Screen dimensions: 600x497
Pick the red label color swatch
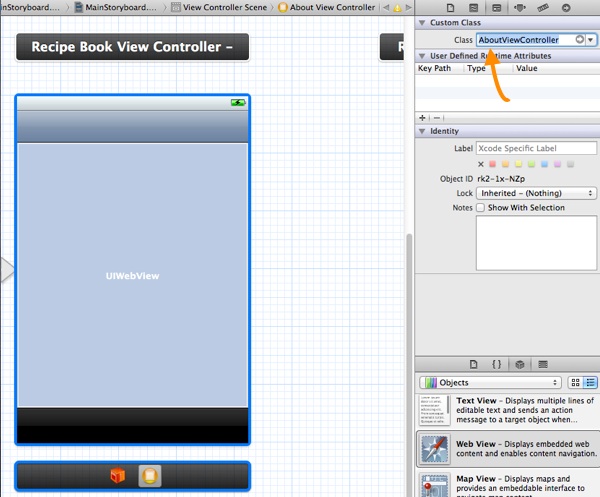[x=493, y=164]
